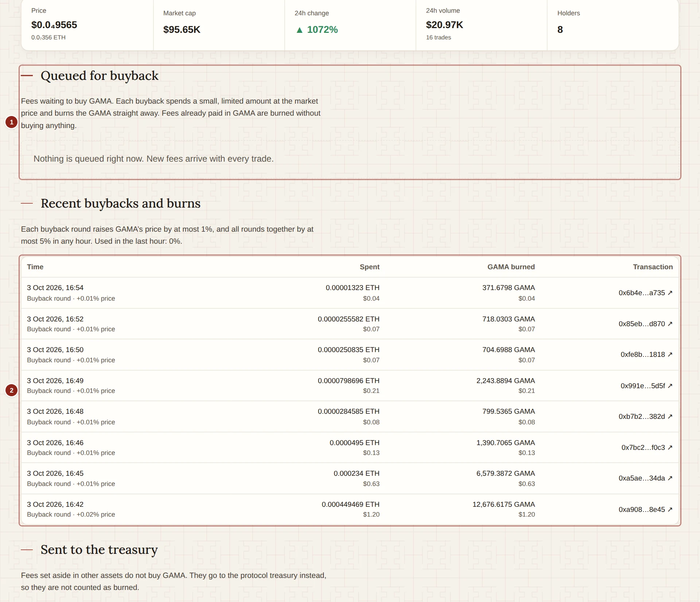The image size is (700, 602).
Task: Click the Time column header
Action: pos(35,267)
